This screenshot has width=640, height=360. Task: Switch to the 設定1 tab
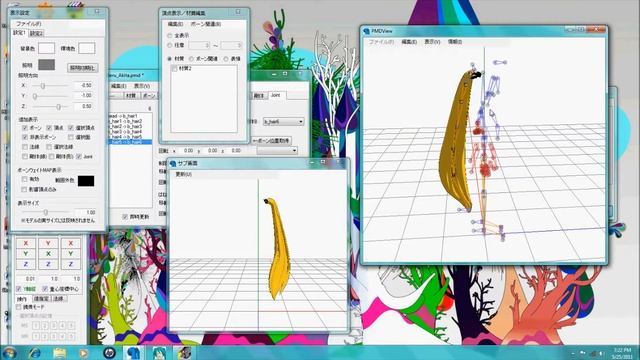[x=20, y=33]
